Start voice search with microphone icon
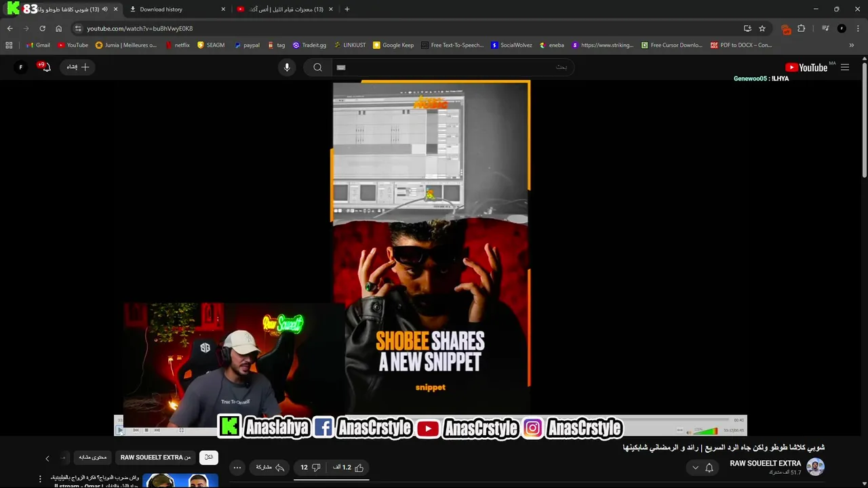The image size is (868, 488). tap(287, 67)
